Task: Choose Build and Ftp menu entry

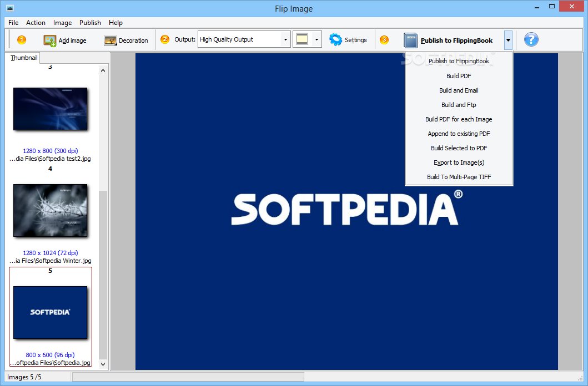Action: [x=459, y=105]
